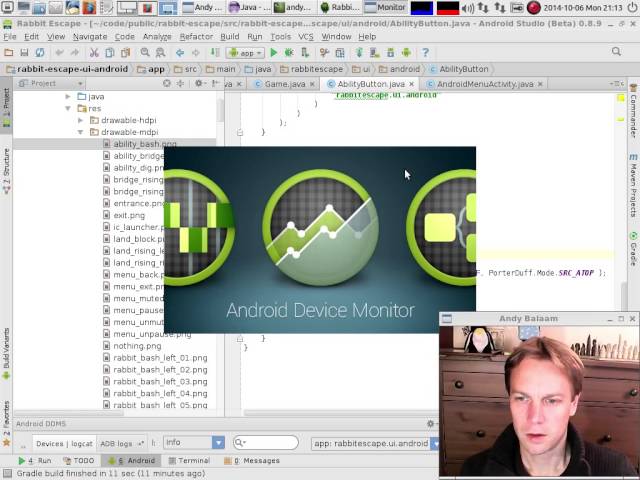Open the app run configuration dropdown
Viewport: 640px width, 480px height.
pyautogui.click(x=246, y=53)
